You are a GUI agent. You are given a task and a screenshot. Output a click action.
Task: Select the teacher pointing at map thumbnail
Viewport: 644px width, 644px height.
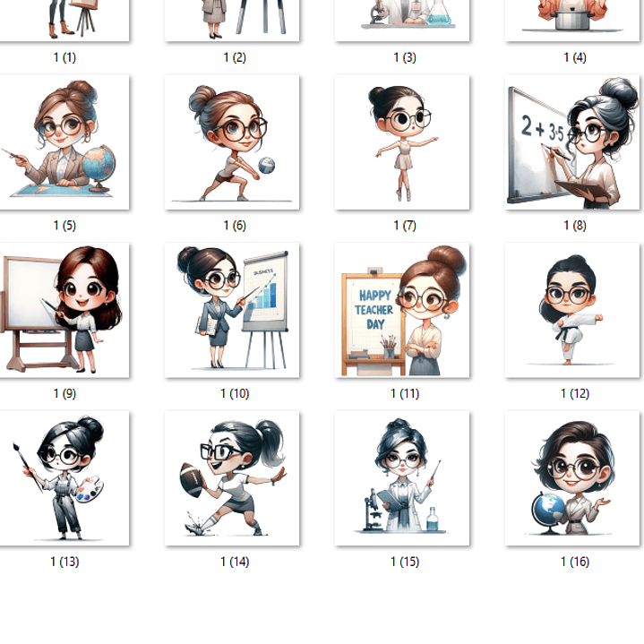[64, 142]
